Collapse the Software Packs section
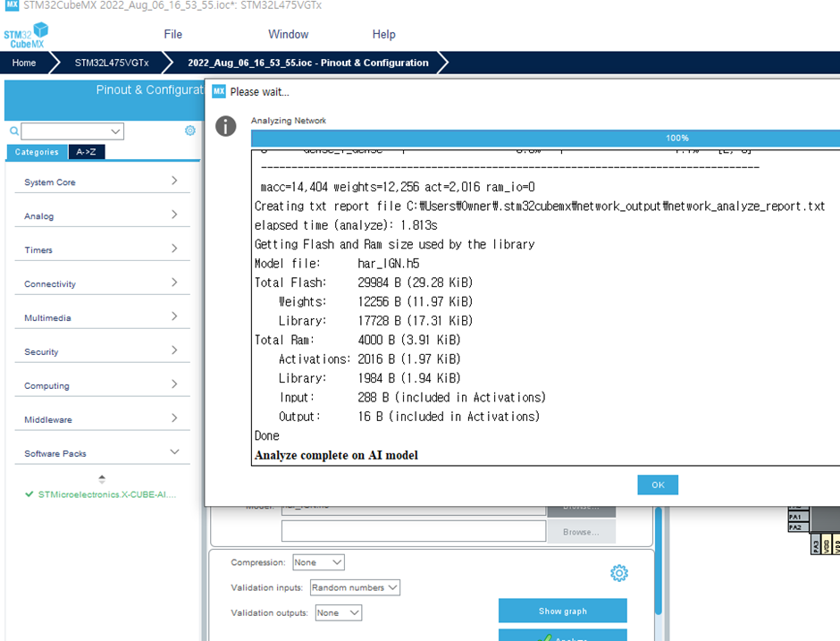The width and height of the screenshot is (840, 641). 174,452
